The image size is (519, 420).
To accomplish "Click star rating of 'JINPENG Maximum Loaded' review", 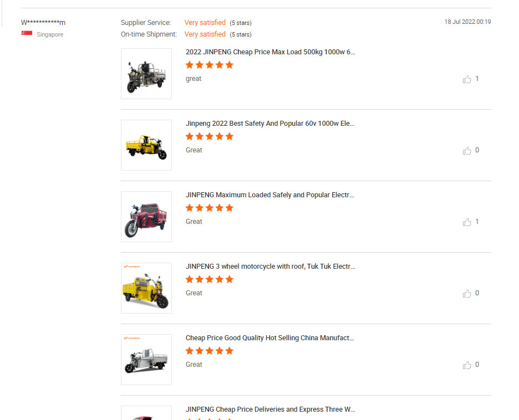I will click(x=210, y=208).
